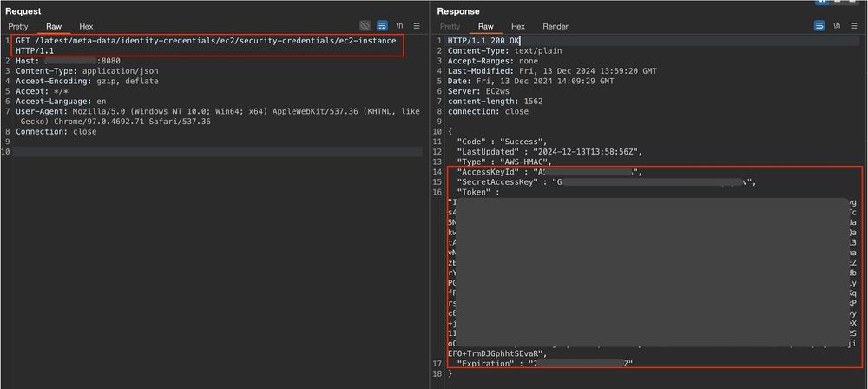Click the 'Server: EC2ws' response header
868x389 pixels.
coord(478,91)
